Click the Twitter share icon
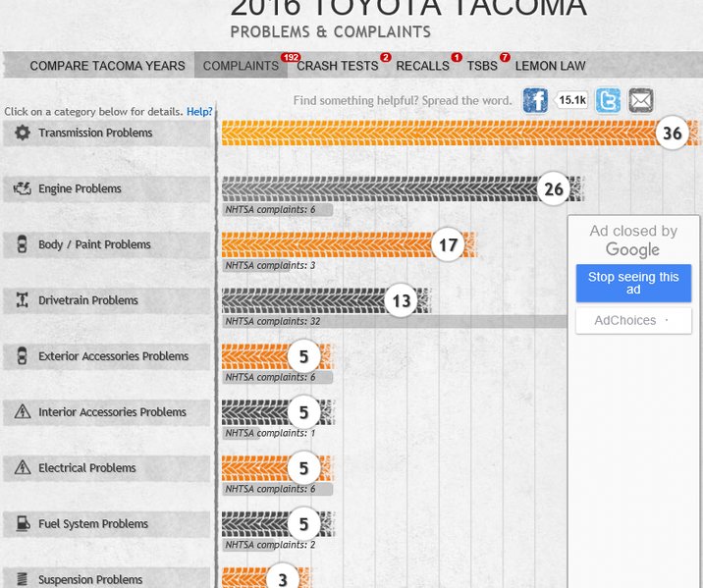 point(608,100)
